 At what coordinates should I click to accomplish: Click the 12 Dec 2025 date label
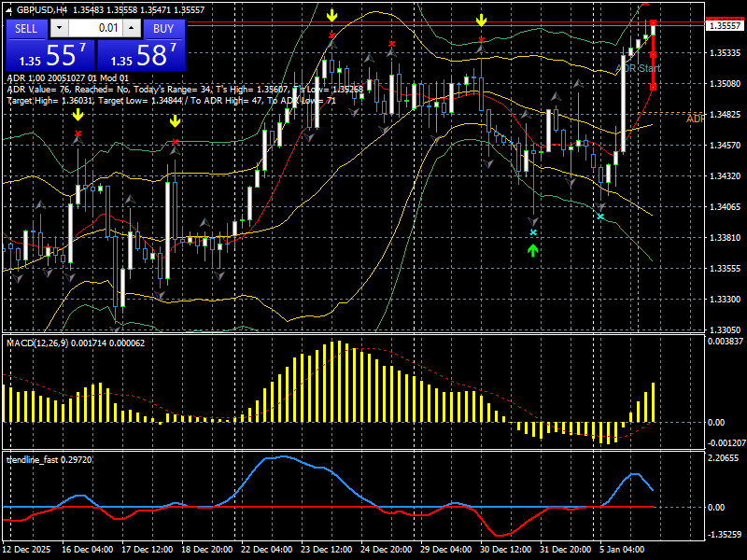click(26, 549)
